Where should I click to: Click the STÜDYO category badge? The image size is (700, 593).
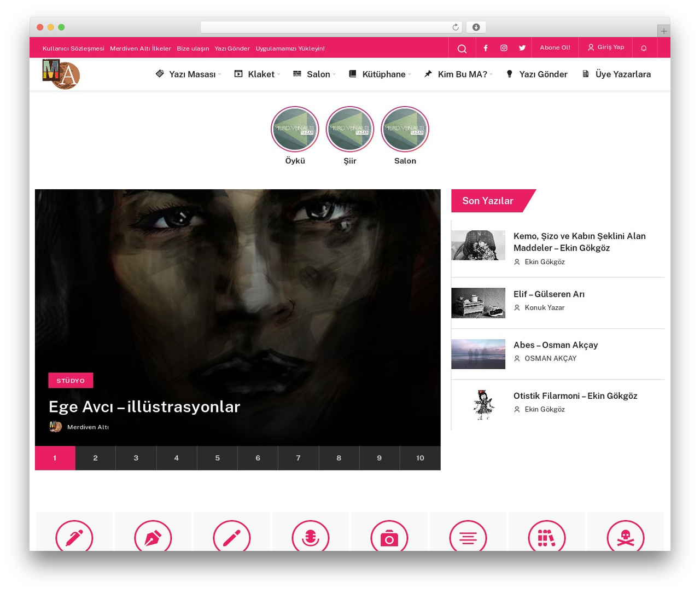[x=71, y=380]
